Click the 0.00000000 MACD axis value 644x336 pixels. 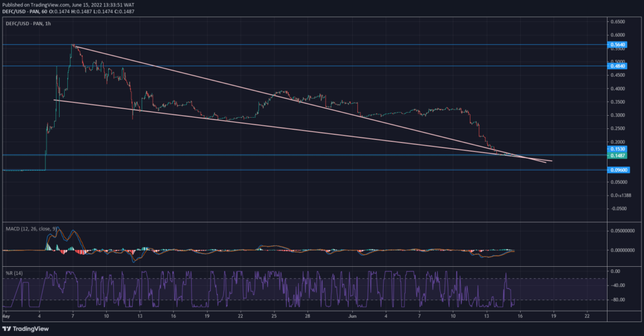[x=622, y=250]
